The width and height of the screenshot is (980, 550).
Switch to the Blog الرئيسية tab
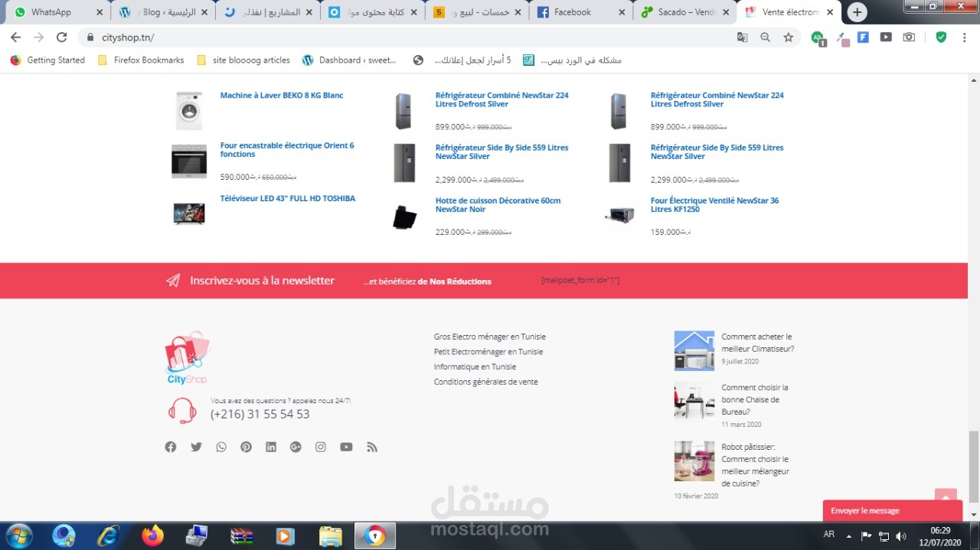164,12
